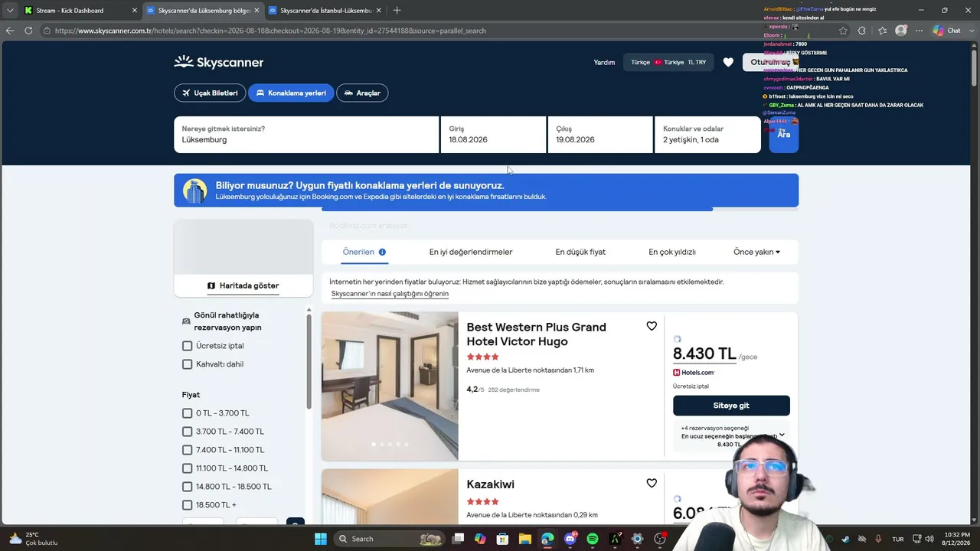Click the Skyscanner logo

219,62
